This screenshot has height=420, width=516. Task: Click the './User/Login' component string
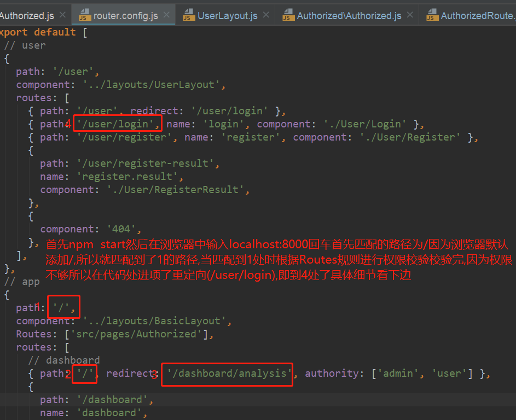pyautogui.click(x=365, y=124)
